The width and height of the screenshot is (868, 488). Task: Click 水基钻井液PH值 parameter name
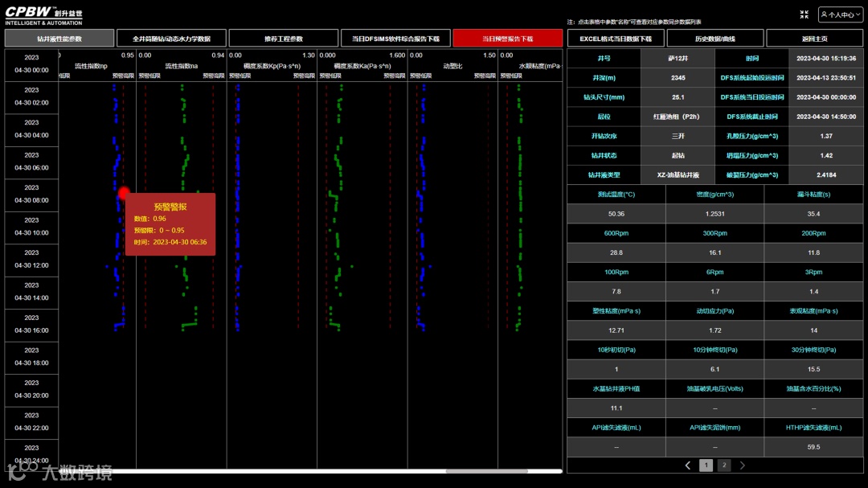(616, 389)
